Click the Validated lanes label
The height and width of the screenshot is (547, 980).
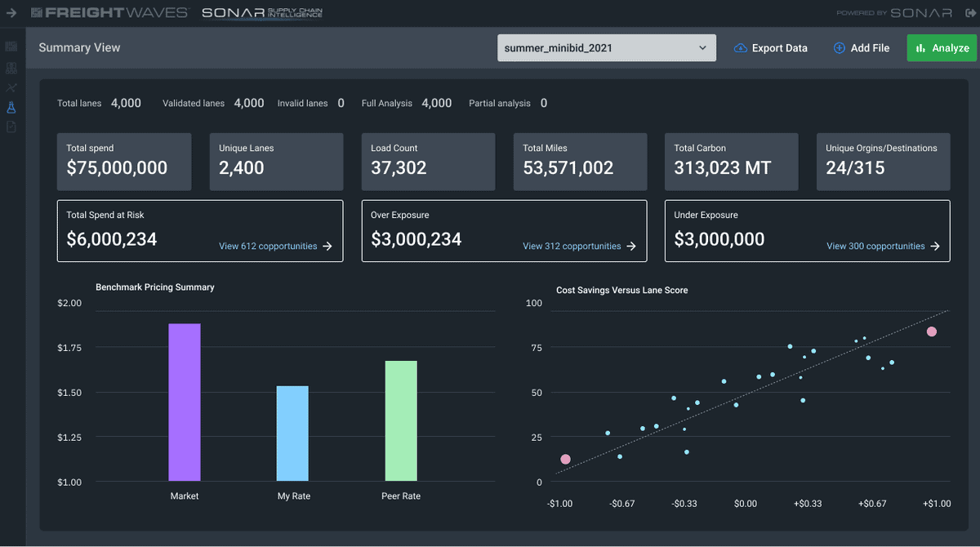[194, 104]
